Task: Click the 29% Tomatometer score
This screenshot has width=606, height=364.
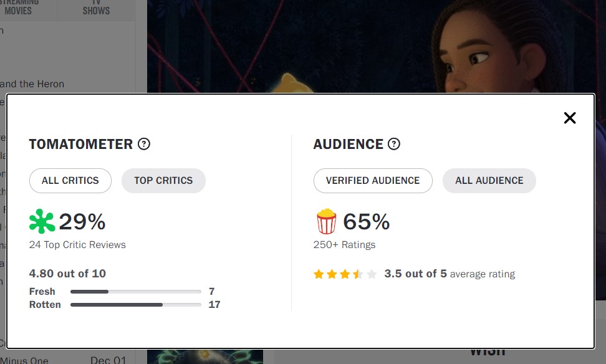Action: pyautogui.click(x=82, y=222)
